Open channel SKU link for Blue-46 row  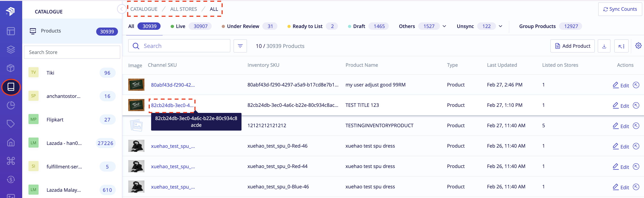pos(173,187)
